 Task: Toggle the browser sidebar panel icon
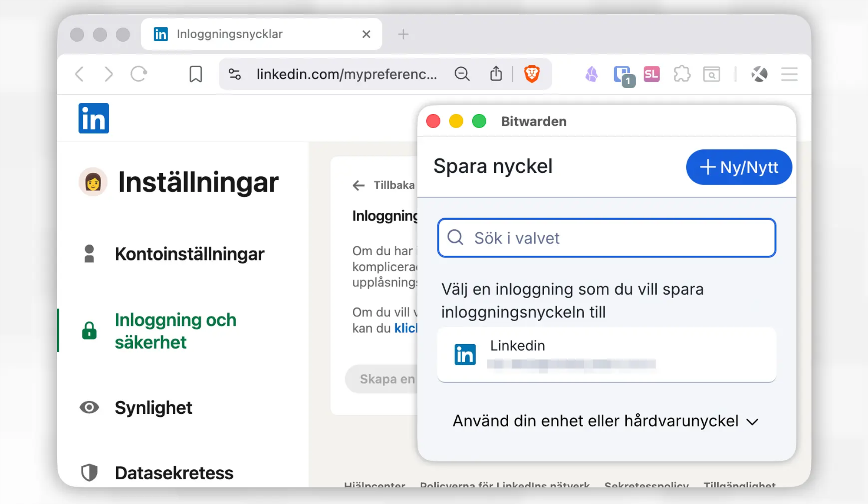711,74
